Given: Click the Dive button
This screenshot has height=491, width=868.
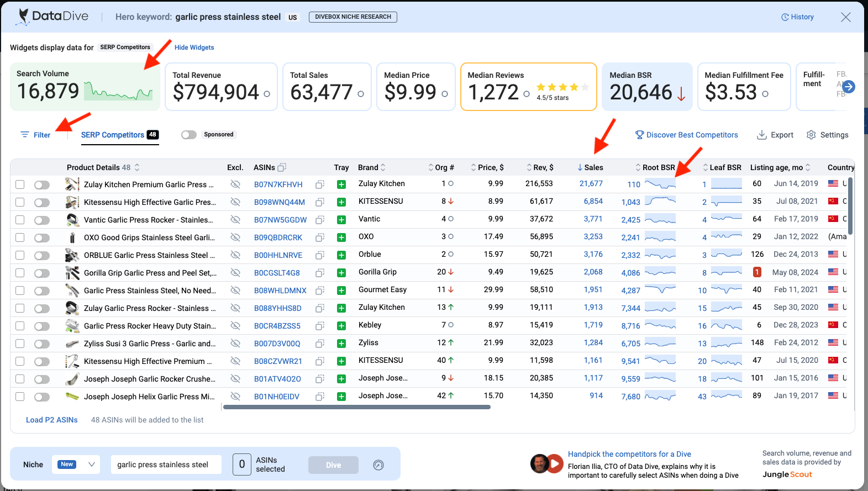Looking at the screenshot, I should point(333,465).
